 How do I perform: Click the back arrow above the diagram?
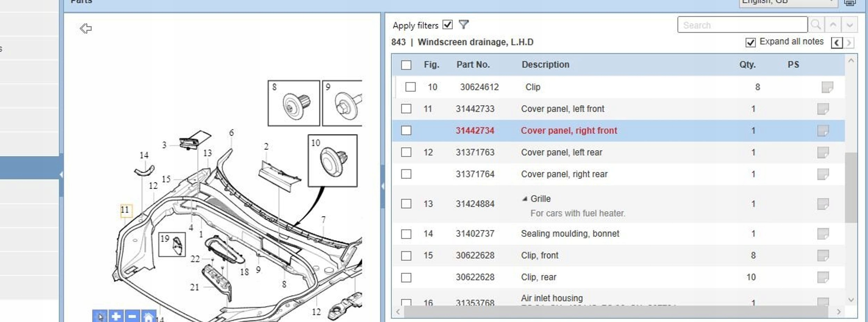pyautogui.click(x=85, y=28)
